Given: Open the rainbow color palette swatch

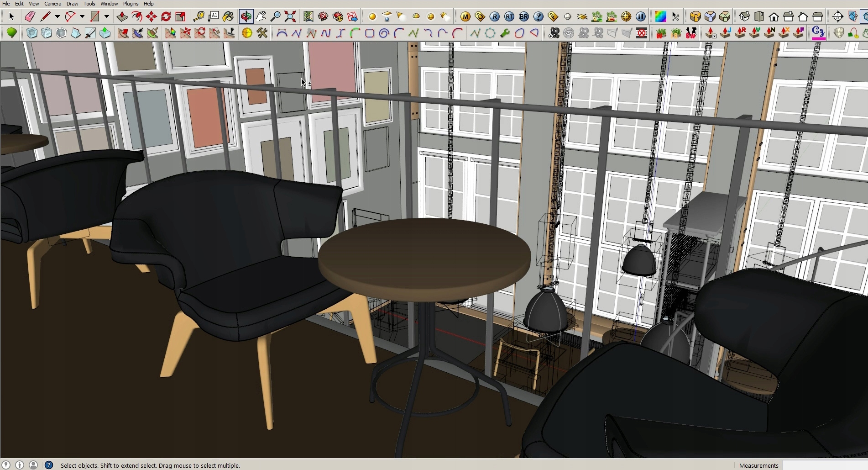Looking at the screenshot, I should coord(660,17).
